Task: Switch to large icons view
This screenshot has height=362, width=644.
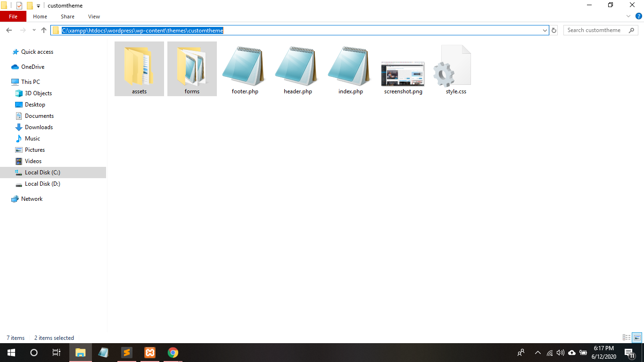Action: pos(637,337)
